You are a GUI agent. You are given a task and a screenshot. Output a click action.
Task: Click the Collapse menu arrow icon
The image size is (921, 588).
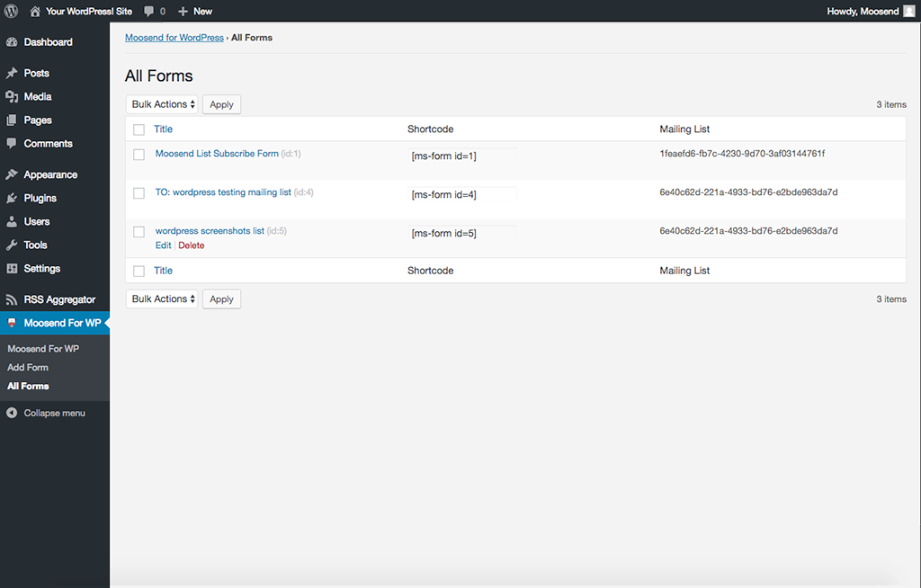point(12,413)
